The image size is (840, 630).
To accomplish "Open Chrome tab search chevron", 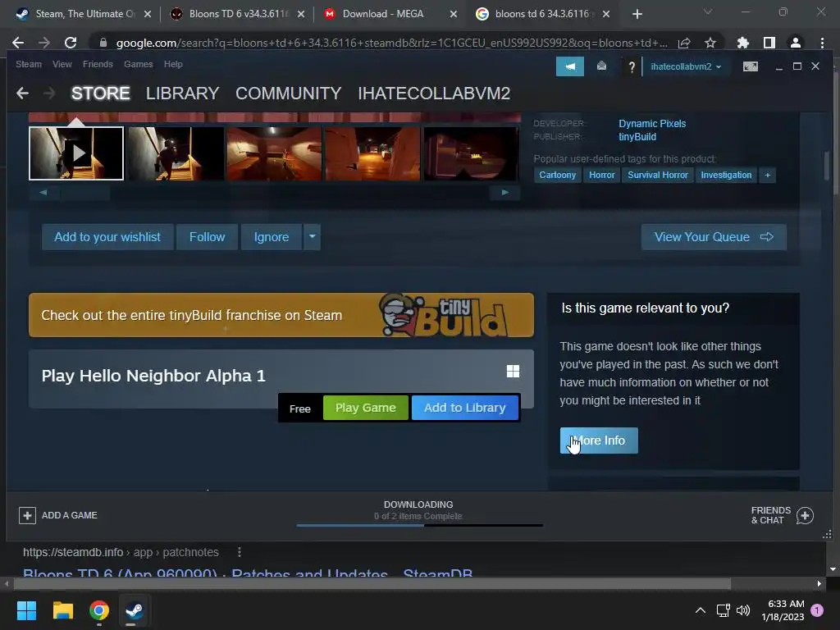I will click(x=708, y=11).
